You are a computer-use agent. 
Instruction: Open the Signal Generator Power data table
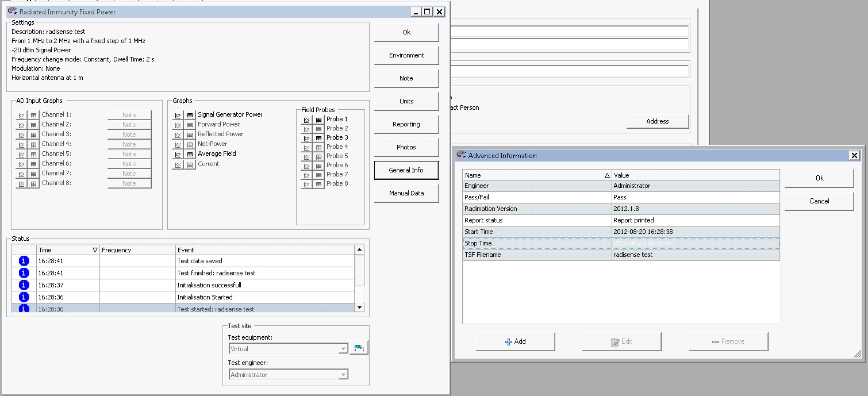coord(190,115)
